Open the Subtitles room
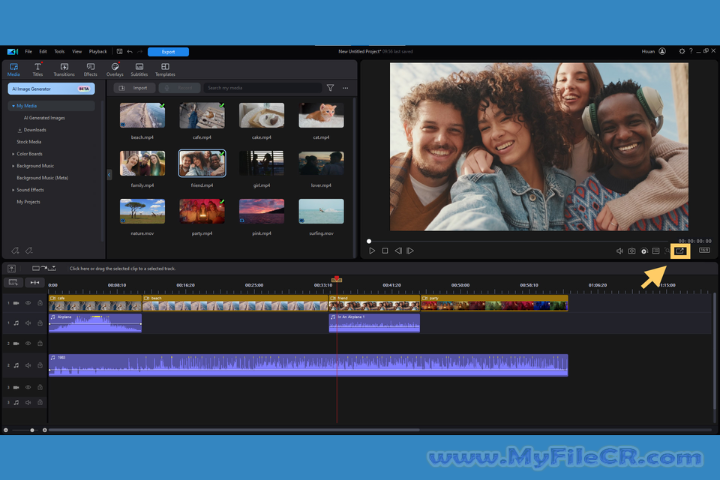 click(x=139, y=70)
